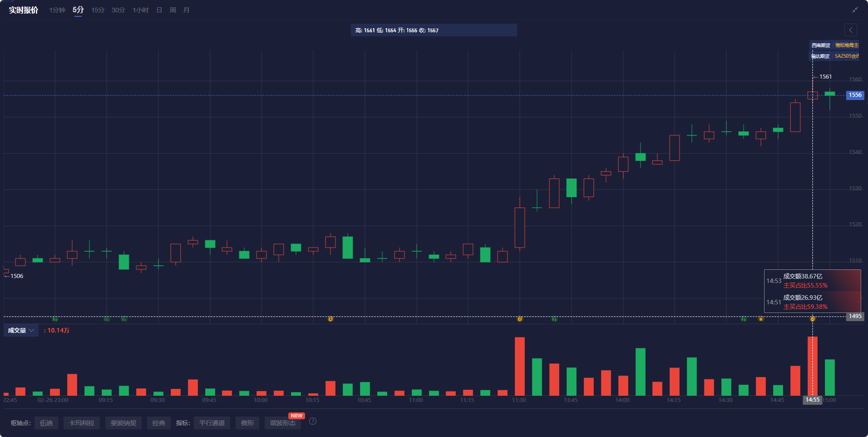The height and width of the screenshot is (437, 868).
Task: Click the NEW badge above 谐波形态
Action: coord(296,415)
